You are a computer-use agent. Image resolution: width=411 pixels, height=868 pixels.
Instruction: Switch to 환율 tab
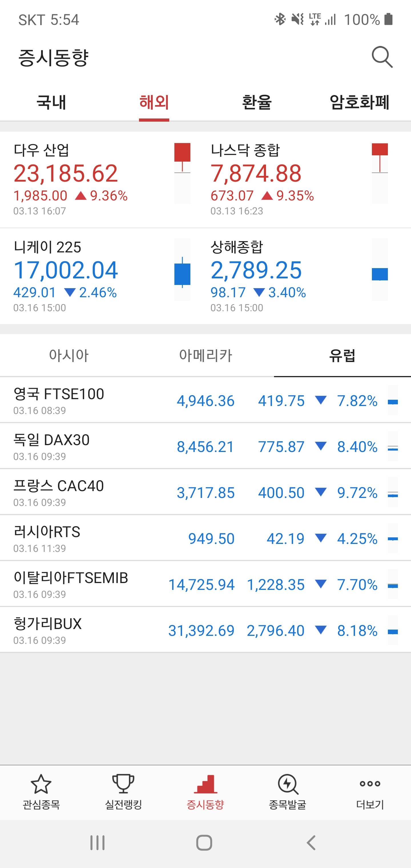[x=257, y=103]
